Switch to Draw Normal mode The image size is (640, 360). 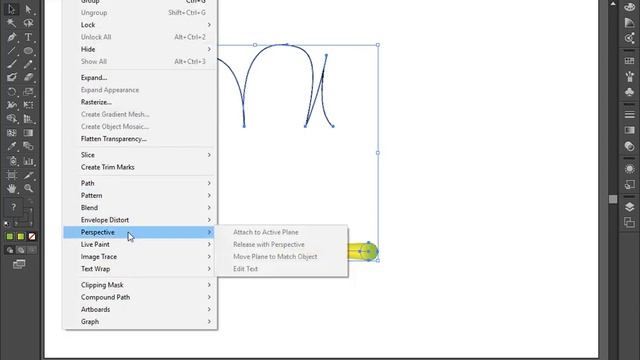point(10,250)
